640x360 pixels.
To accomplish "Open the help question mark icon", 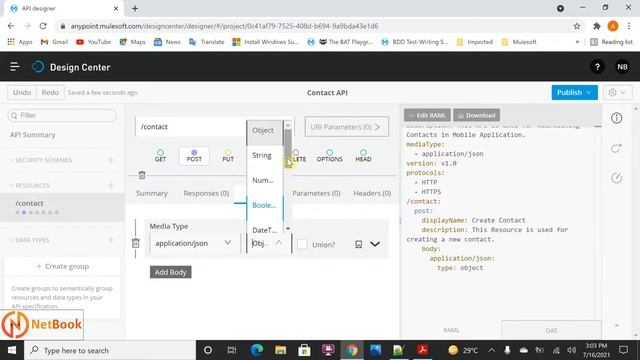I will tap(597, 67).
